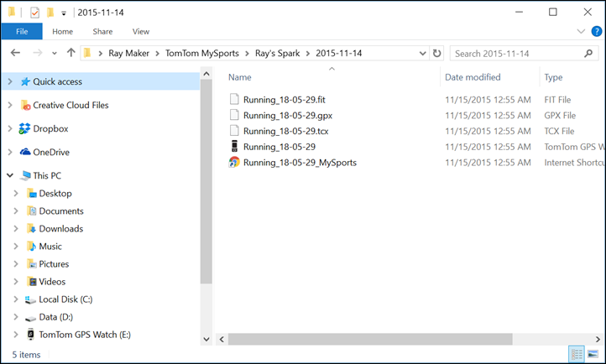Click the Music folder icon

[x=31, y=247]
